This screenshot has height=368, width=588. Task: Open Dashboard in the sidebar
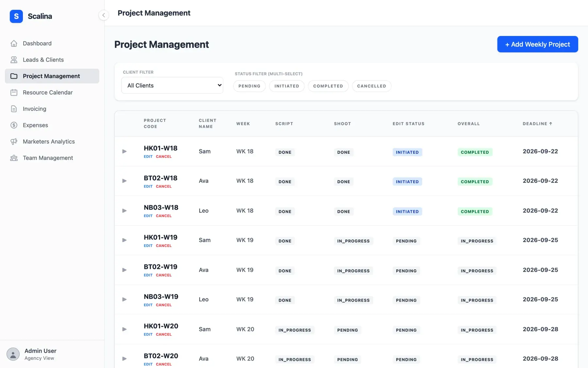pyautogui.click(x=52, y=43)
